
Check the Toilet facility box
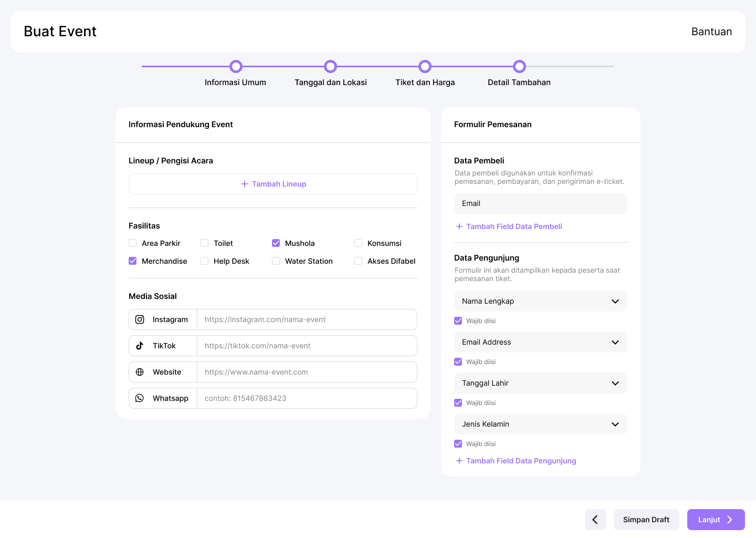[205, 243]
